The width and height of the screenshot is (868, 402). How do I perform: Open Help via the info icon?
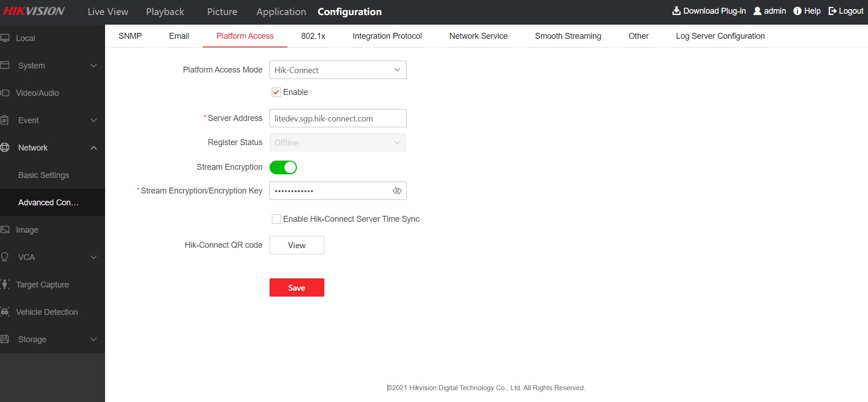coord(797,11)
